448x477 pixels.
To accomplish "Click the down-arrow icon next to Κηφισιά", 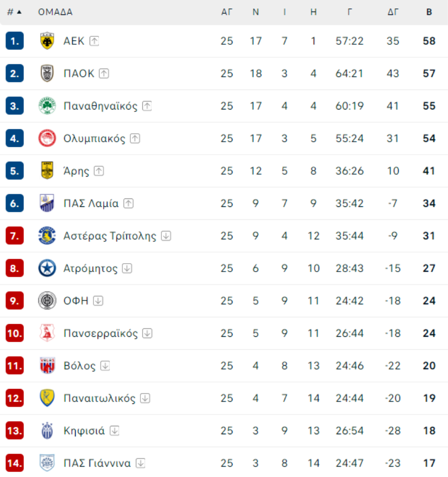I will point(114,431).
